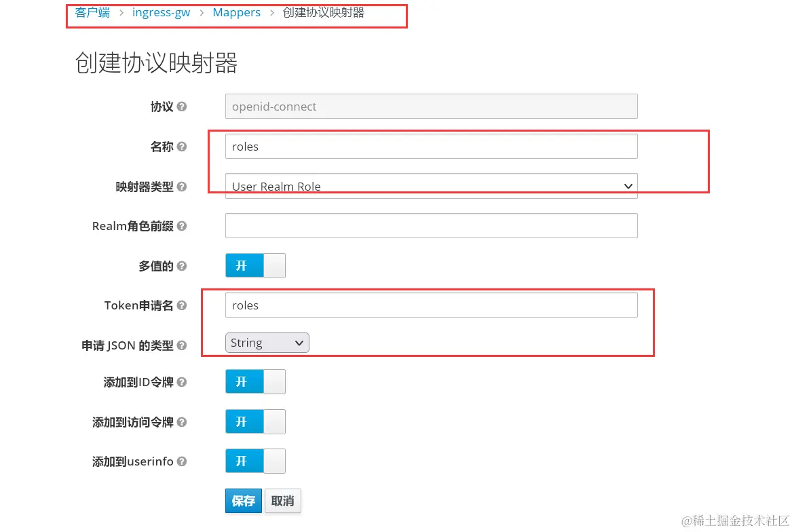The image size is (794, 532).
Task: Click the help icon next to 添加到ID令牌
Action: point(182,382)
